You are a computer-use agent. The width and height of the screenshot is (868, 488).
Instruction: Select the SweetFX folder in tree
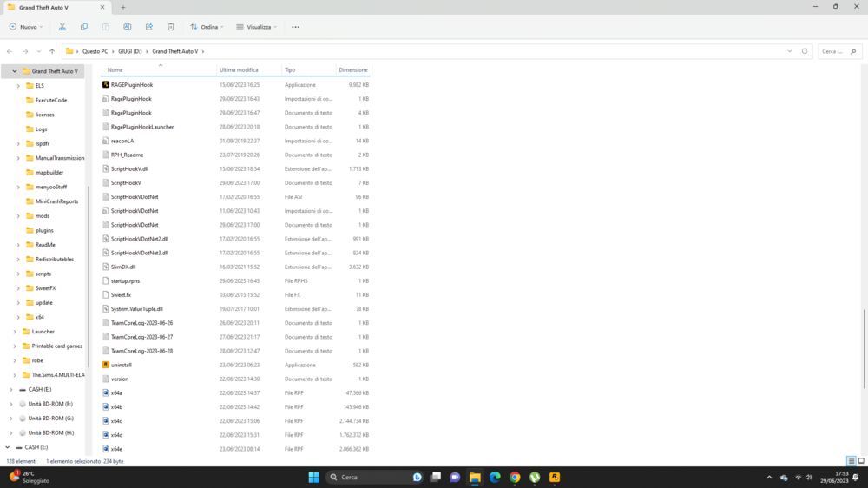pos(45,288)
